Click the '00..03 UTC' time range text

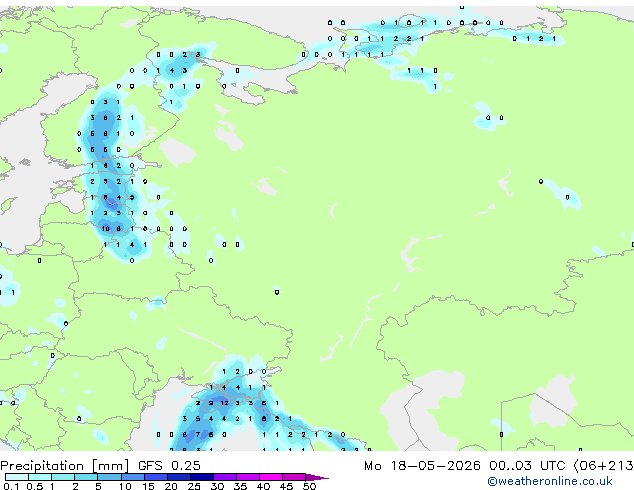point(527,466)
